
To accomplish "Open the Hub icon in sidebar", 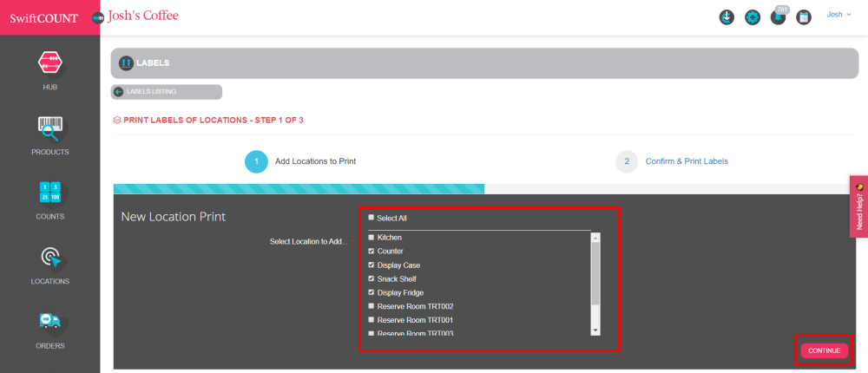I will 49,62.
